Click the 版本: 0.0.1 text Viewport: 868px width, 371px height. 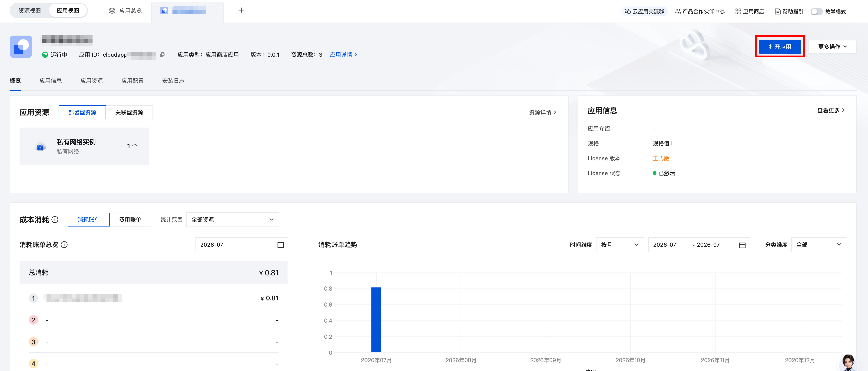pyautogui.click(x=265, y=55)
